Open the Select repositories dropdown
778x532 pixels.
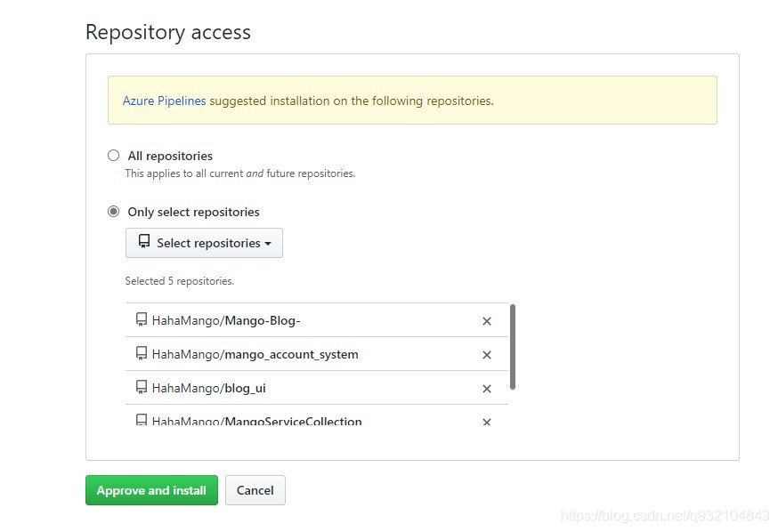pos(204,243)
